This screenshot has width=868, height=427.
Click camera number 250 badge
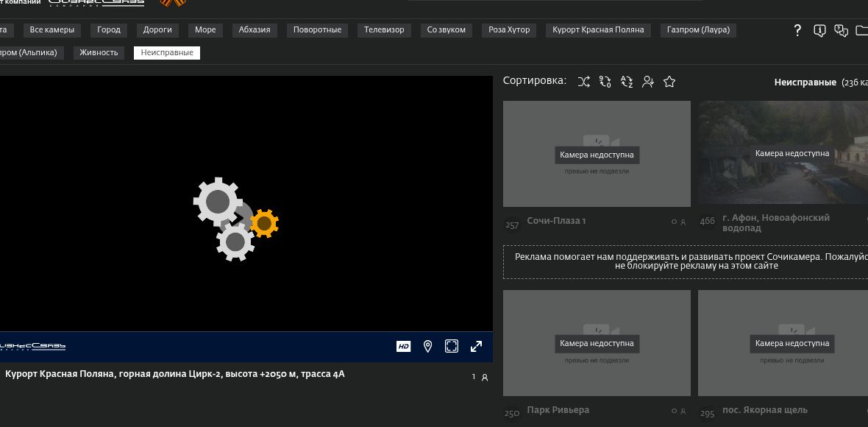[512, 414]
